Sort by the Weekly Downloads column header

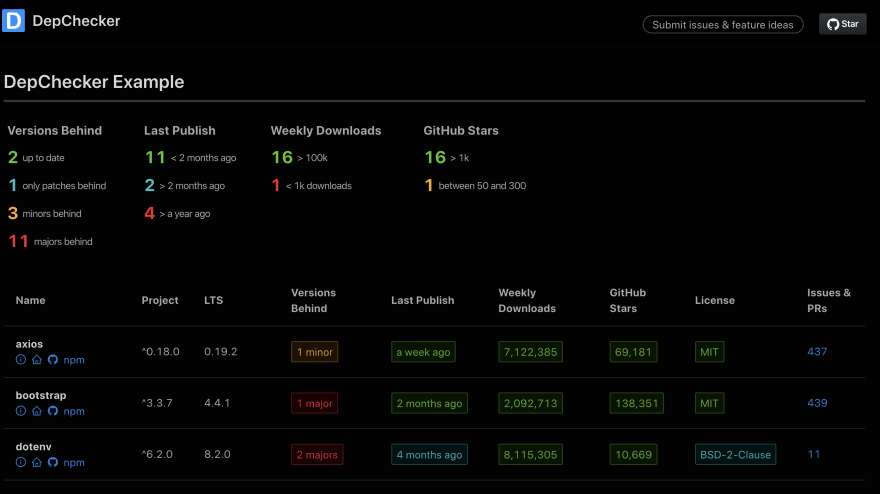(x=527, y=300)
